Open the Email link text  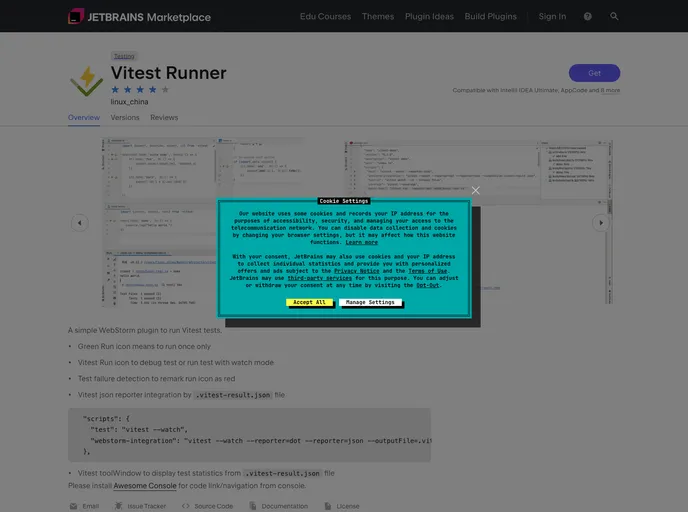pyautogui.click(x=90, y=506)
